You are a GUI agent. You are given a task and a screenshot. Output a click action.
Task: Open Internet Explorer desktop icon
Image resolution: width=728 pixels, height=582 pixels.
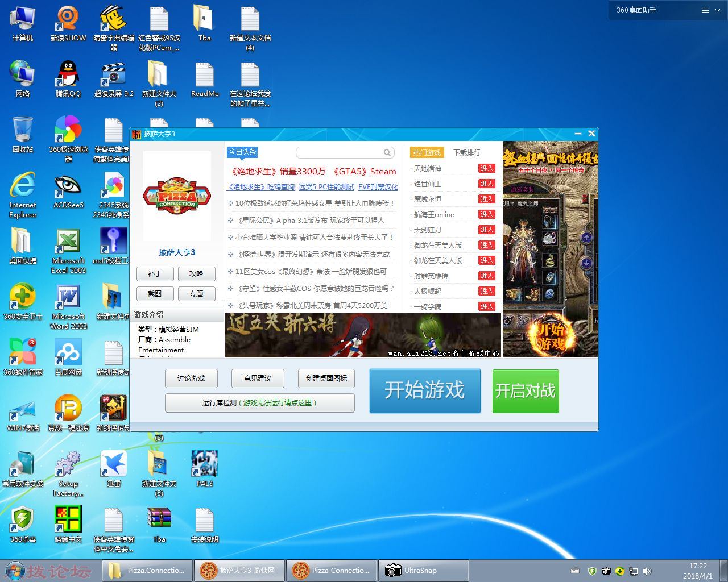22,195
